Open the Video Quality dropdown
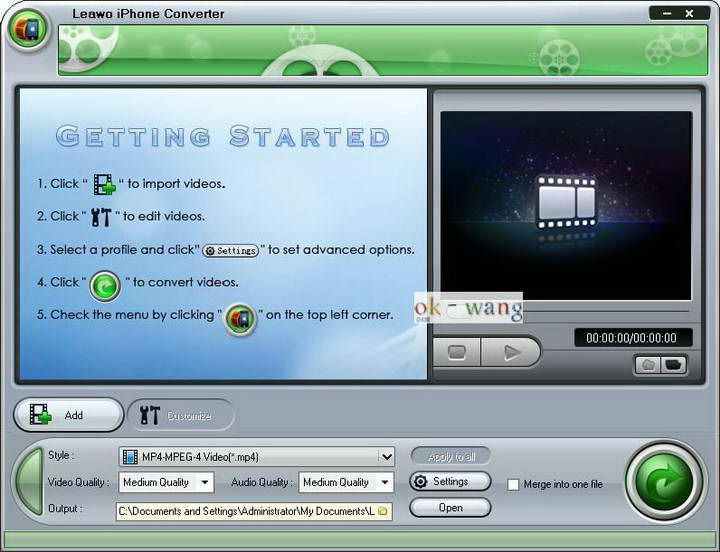 tap(166, 482)
